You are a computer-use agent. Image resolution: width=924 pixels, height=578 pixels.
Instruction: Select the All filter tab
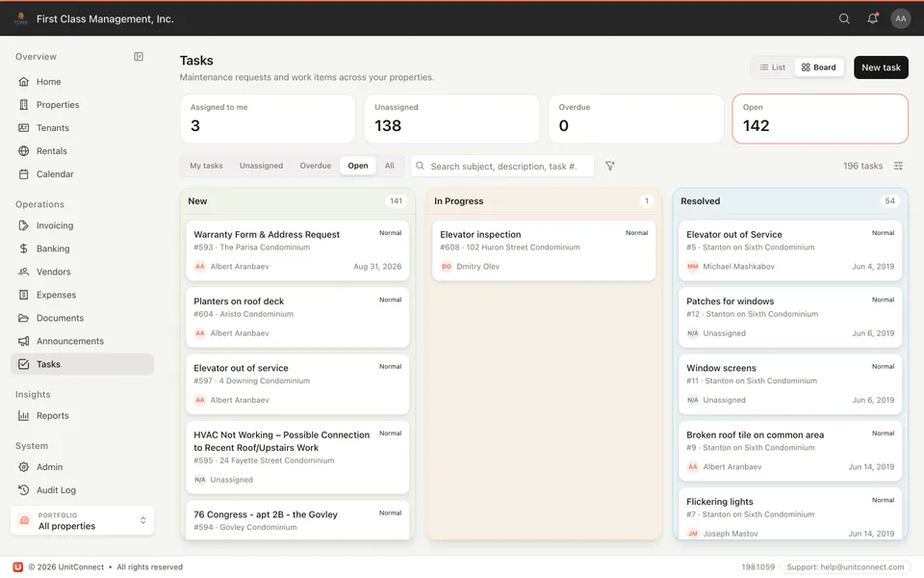click(390, 166)
